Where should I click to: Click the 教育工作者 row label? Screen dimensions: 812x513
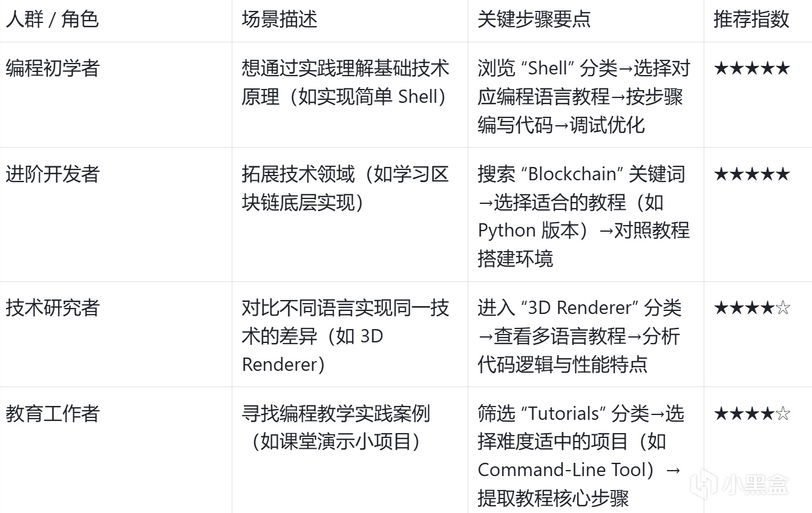click(52, 414)
